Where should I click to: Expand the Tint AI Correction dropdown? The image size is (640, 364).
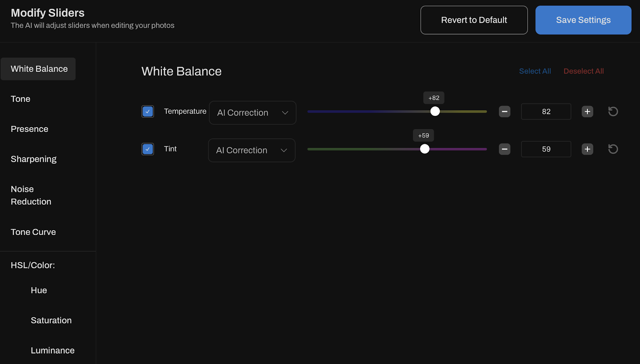point(252,150)
